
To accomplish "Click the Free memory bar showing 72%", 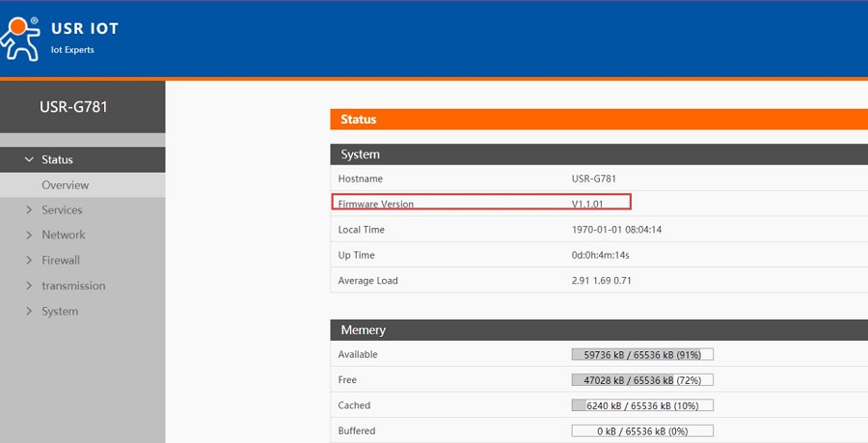I will click(x=642, y=380).
